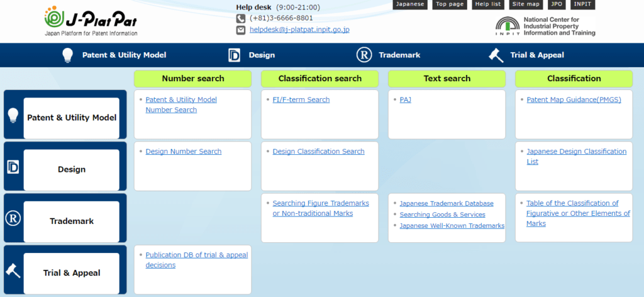
Task: Click the JPO button
Action: [556, 4]
